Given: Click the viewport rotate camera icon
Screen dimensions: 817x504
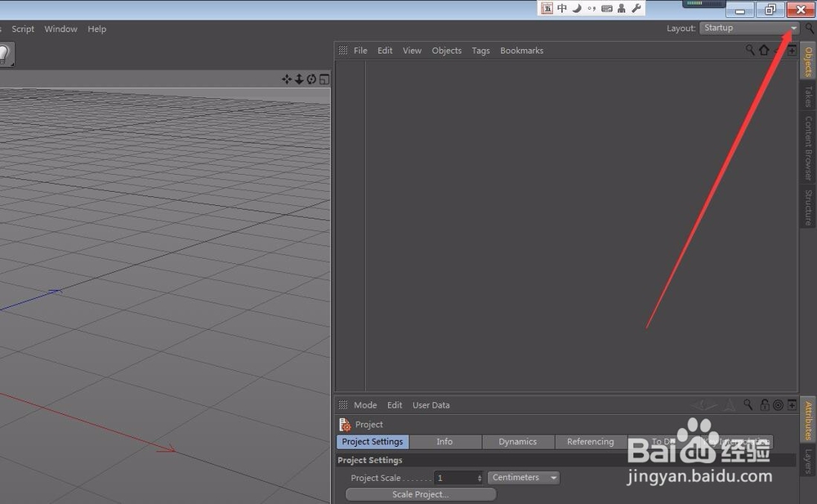Looking at the screenshot, I should (x=311, y=79).
